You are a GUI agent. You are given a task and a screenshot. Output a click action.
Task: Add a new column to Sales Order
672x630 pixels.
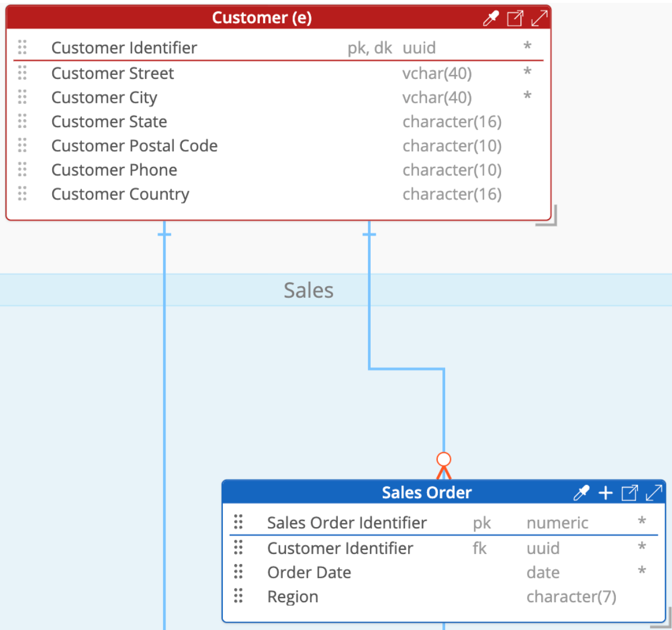click(605, 493)
